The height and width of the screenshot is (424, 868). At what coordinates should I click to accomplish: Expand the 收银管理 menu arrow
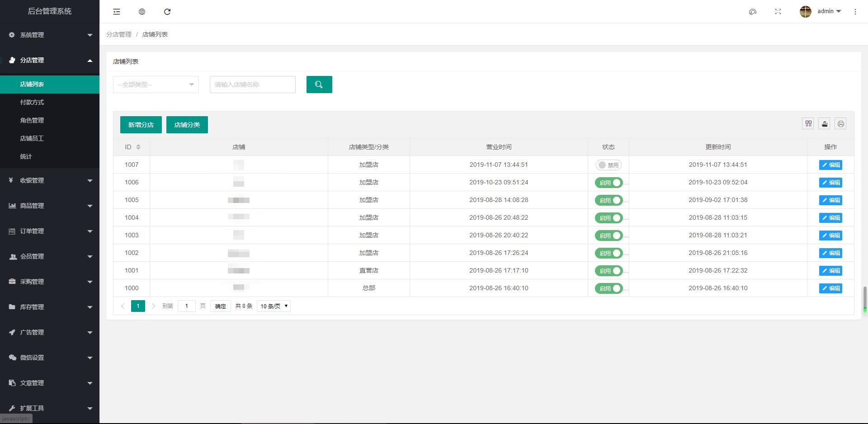pos(90,180)
